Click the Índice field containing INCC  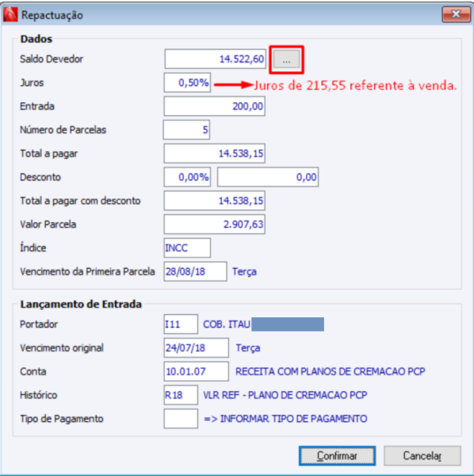[187, 248]
